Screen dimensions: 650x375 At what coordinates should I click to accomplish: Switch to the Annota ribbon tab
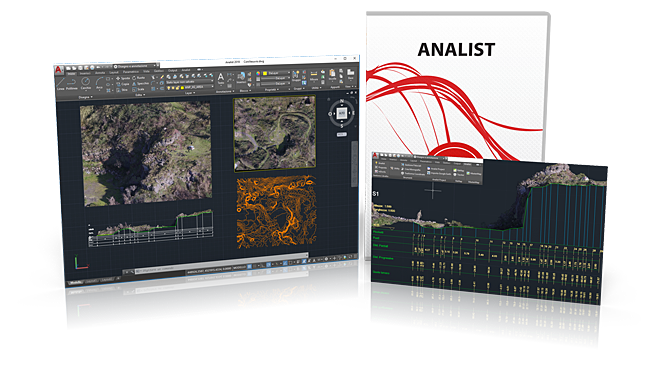[x=100, y=73]
